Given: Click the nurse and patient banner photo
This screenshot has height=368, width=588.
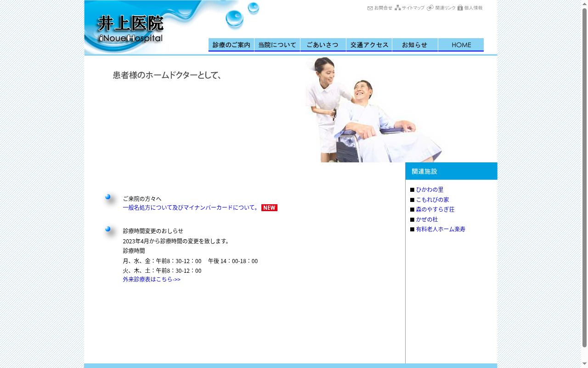Looking at the screenshot, I should [x=373, y=109].
